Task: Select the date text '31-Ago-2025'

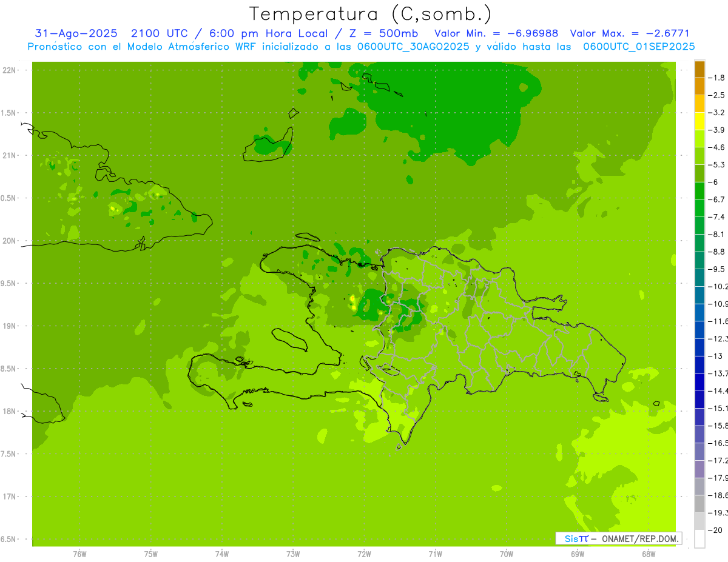Action: pos(76,33)
